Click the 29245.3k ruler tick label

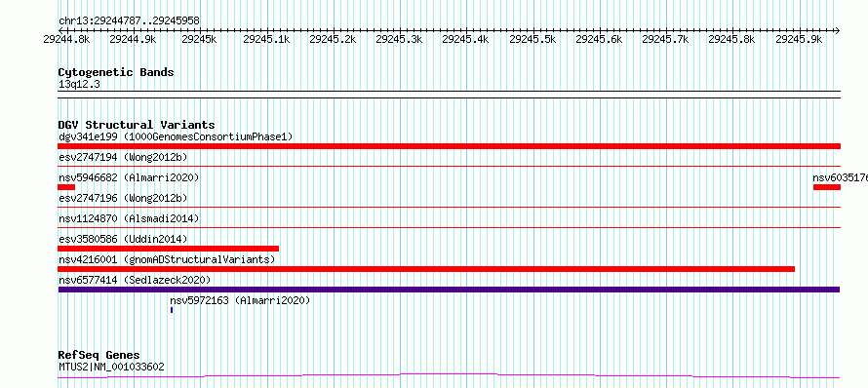tap(399, 39)
